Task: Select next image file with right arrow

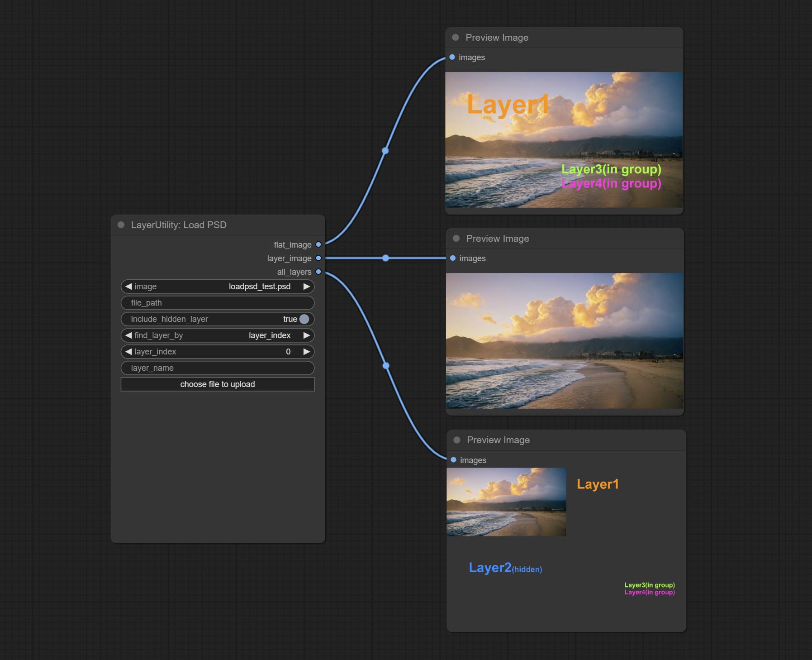Action: 307,287
